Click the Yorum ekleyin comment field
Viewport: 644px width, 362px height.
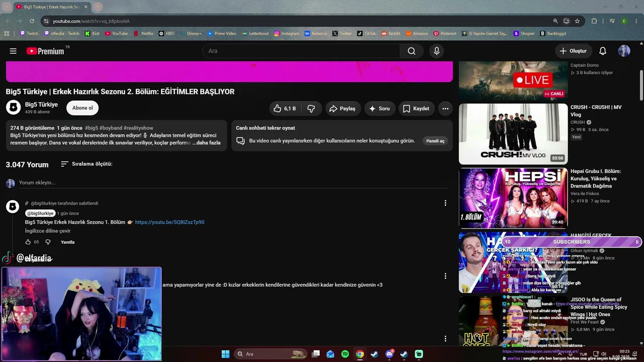pyautogui.click(x=232, y=183)
